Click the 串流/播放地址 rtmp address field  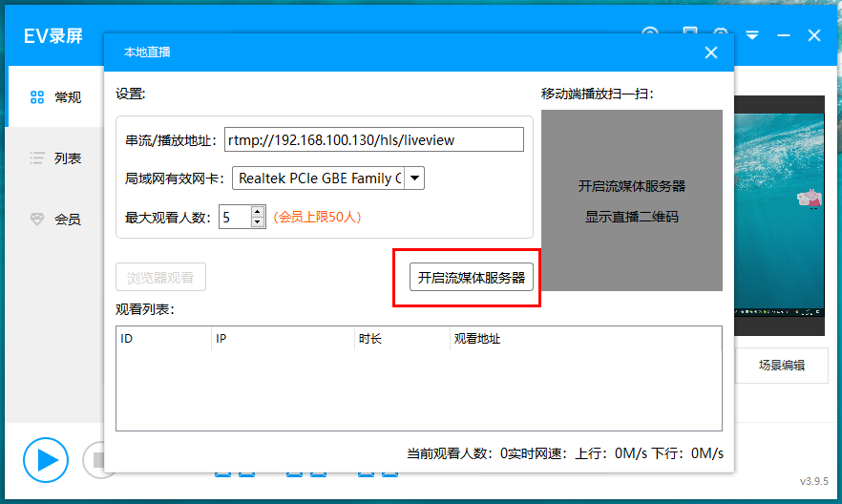[x=374, y=140]
